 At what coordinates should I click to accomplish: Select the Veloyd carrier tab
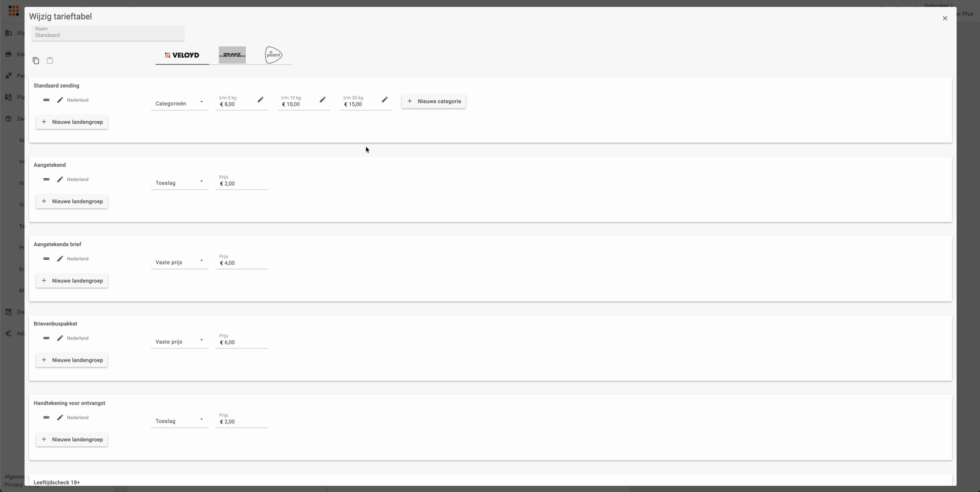(182, 55)
